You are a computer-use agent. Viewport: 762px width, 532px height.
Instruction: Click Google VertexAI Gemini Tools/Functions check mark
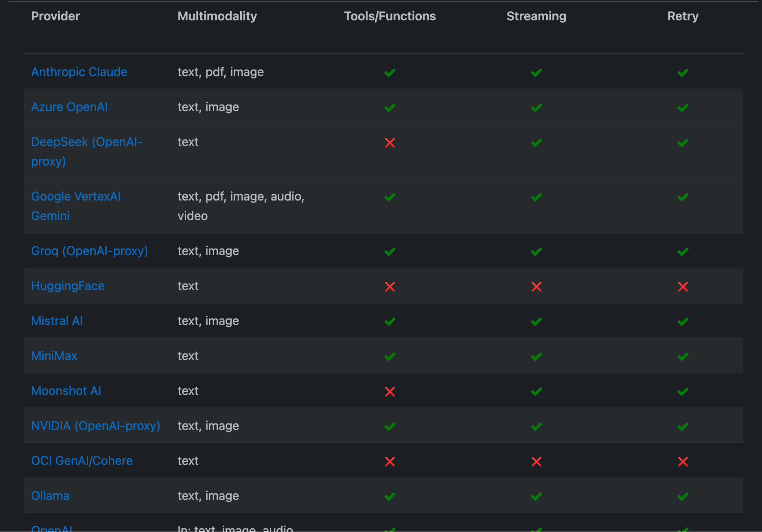point(390,197)
